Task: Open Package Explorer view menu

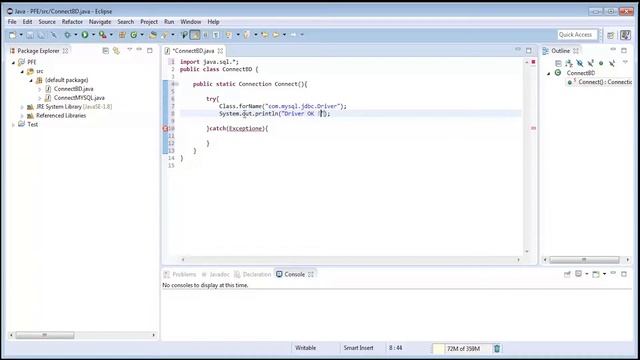Action: [x=129, y=50]
